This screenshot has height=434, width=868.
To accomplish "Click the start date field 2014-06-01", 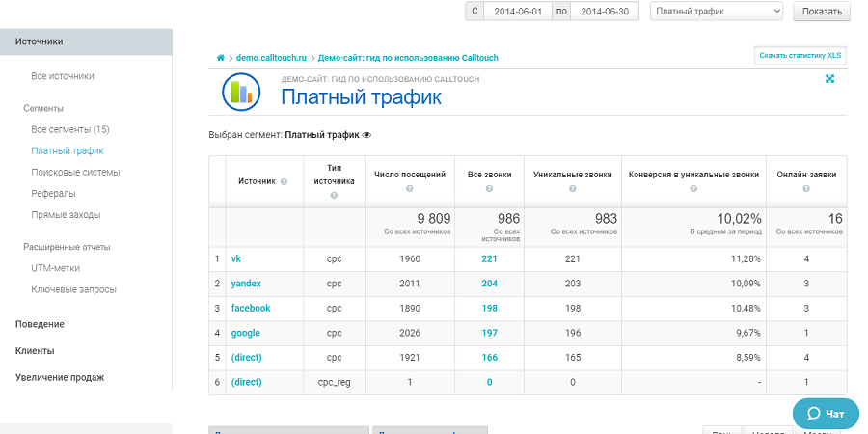I will click(518, 11).
